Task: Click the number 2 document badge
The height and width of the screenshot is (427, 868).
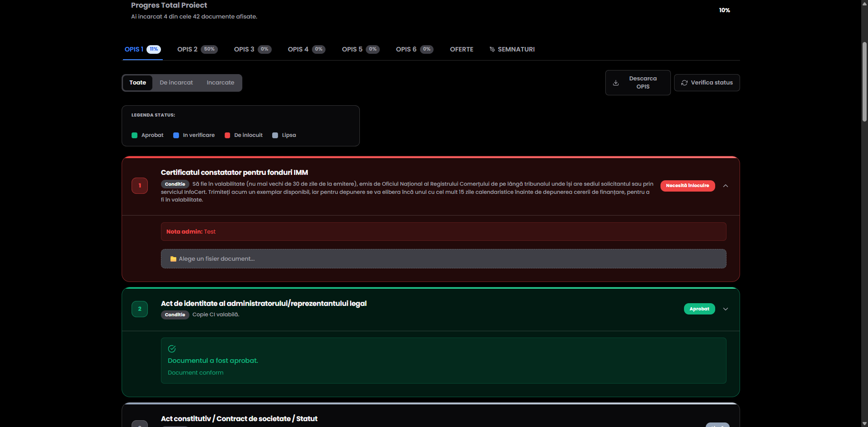Action: [140, 309]
